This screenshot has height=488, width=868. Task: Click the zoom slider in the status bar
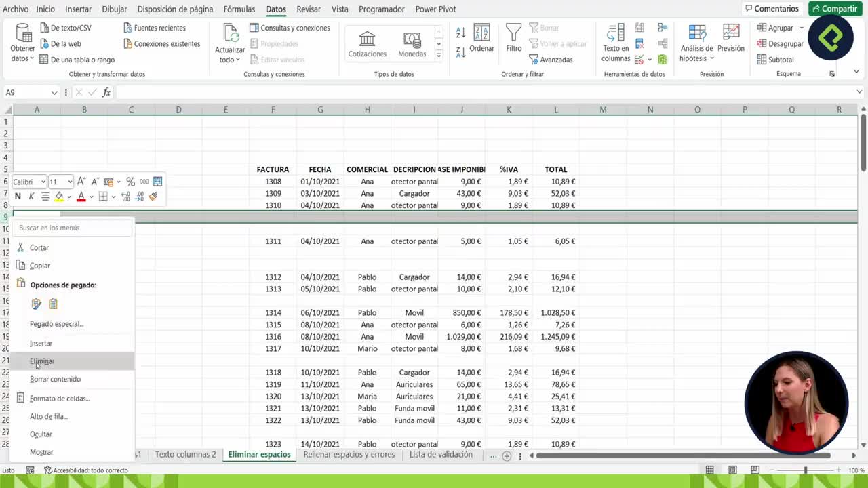[805, 470]
